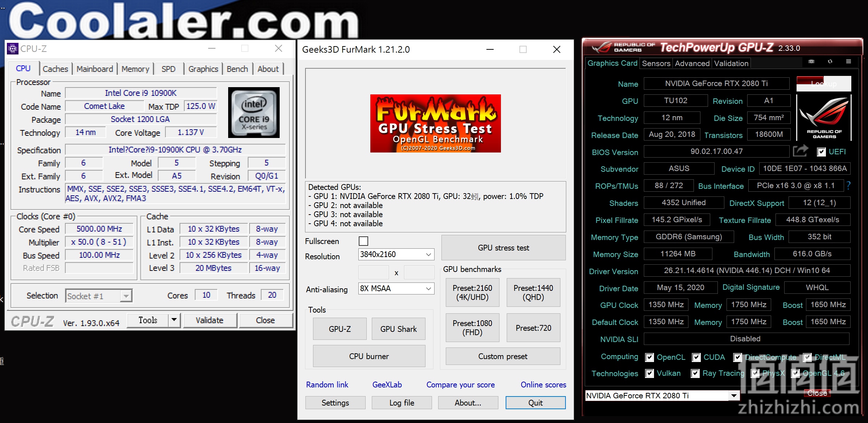
Task: Click the Lookup button in GPU-Z
Action: [823, 84]
